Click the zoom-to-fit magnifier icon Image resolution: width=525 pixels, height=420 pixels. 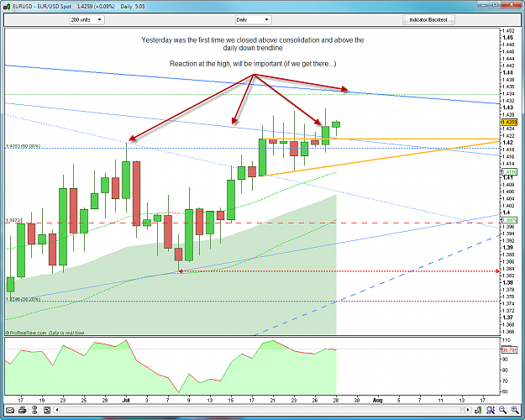(x=491, y=410)
